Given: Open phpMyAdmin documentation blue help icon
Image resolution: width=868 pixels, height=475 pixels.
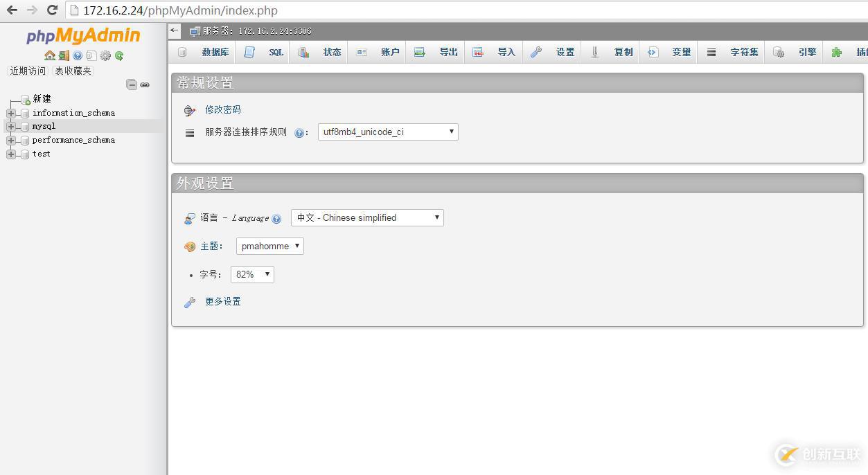Looking at the screenshot, I should (78, 55).
